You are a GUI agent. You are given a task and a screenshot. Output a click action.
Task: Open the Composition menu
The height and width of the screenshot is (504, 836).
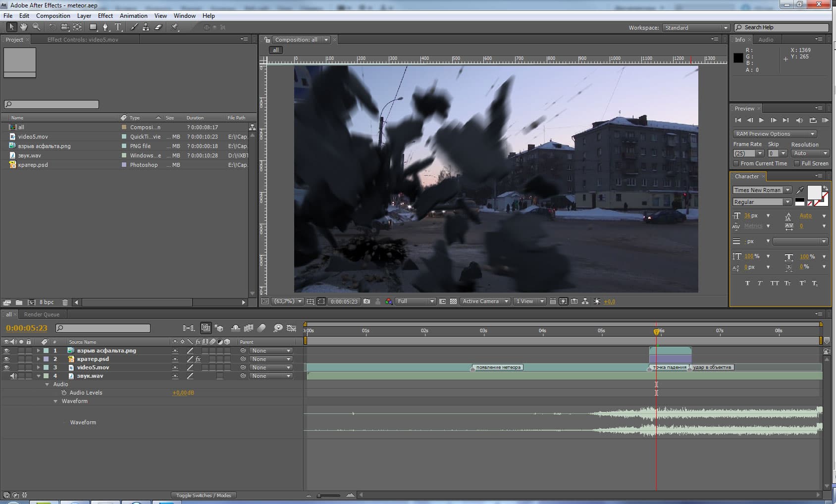53,16
